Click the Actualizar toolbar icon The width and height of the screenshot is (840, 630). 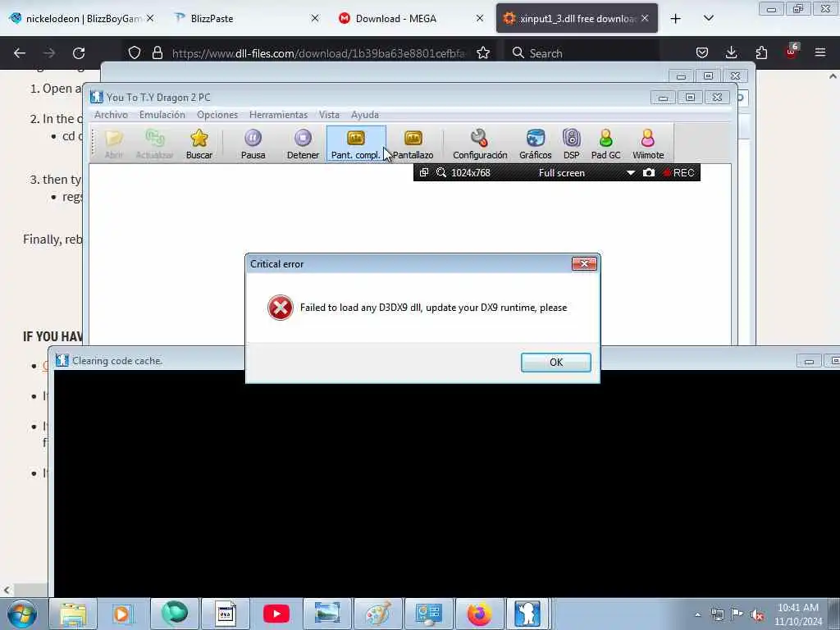[x=154, y=144]
